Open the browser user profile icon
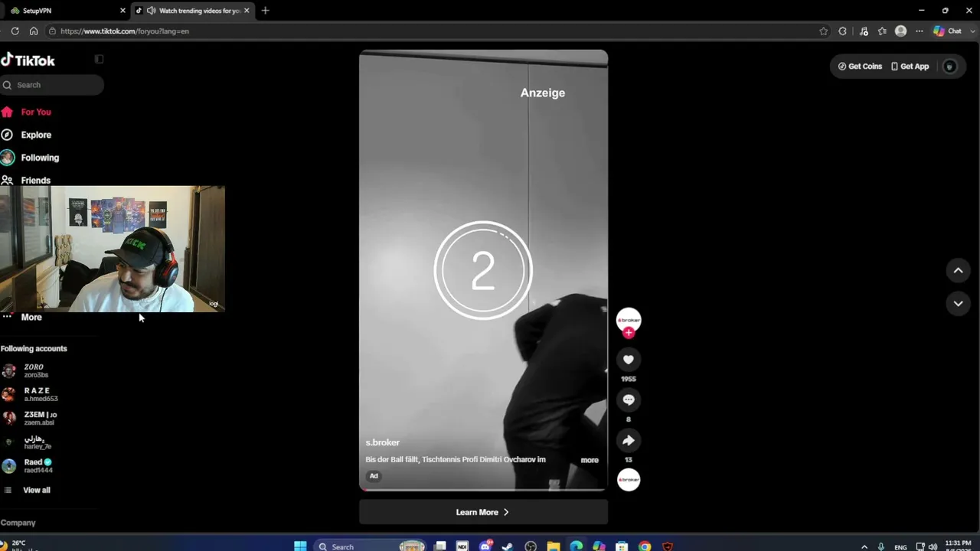 coord(901,31)
